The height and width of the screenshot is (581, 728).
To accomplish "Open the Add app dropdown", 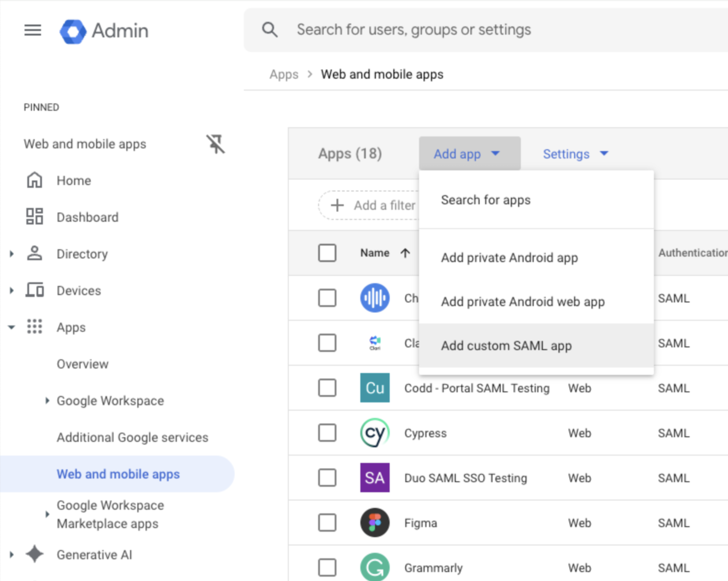I will [x=469, y=153].
